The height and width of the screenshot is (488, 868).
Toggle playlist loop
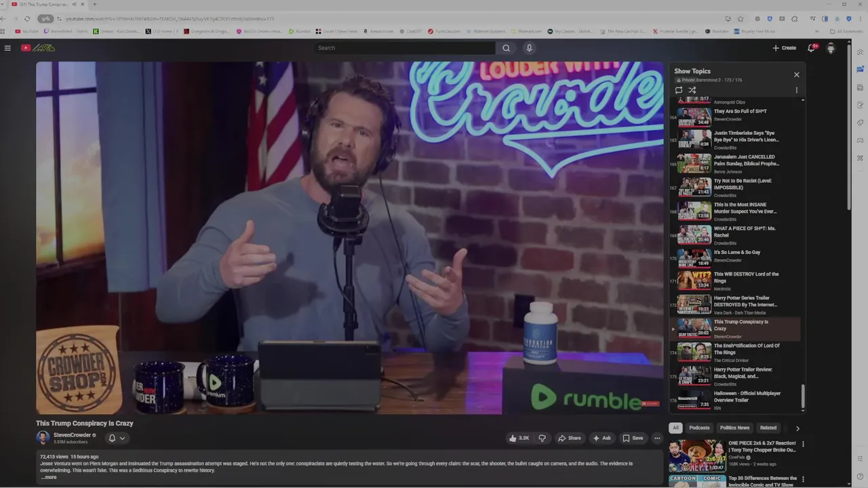pyautogui.click(x=679, y=90)
